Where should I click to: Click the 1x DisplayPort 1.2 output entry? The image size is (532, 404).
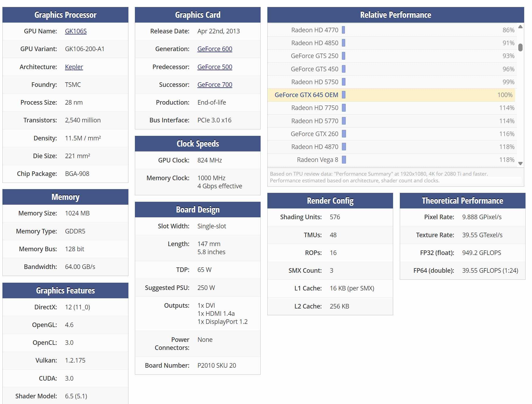[222, 322]
